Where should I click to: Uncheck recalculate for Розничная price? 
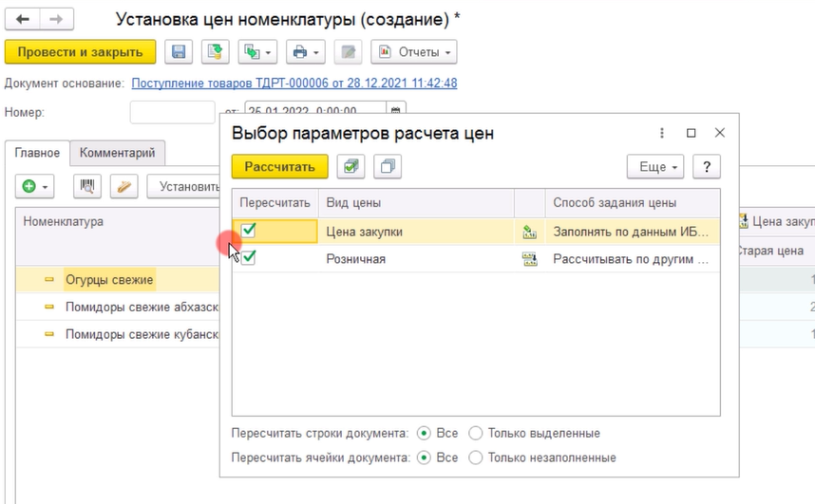(248, 258)
